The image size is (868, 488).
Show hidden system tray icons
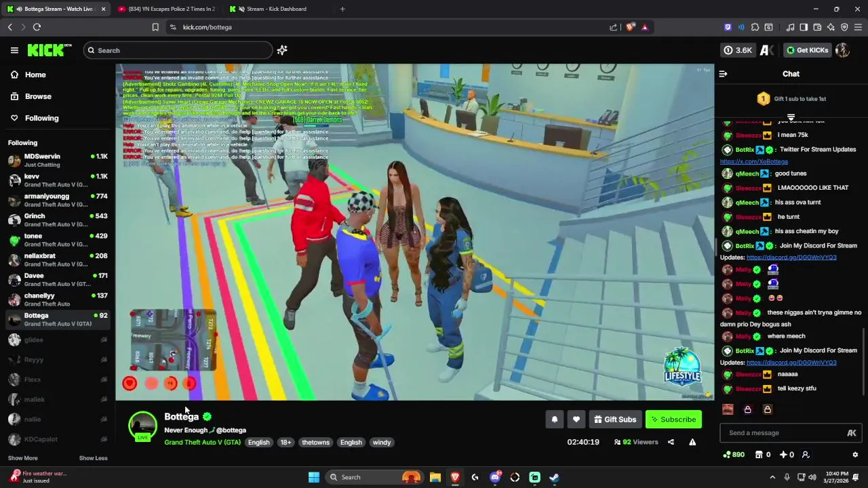coord(772,477)
